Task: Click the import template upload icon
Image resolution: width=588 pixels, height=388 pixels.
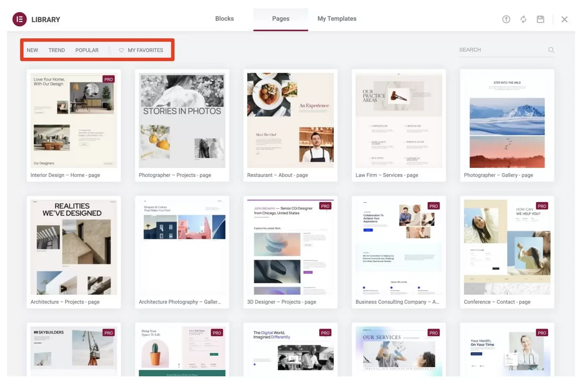Action: click(506, 19)
